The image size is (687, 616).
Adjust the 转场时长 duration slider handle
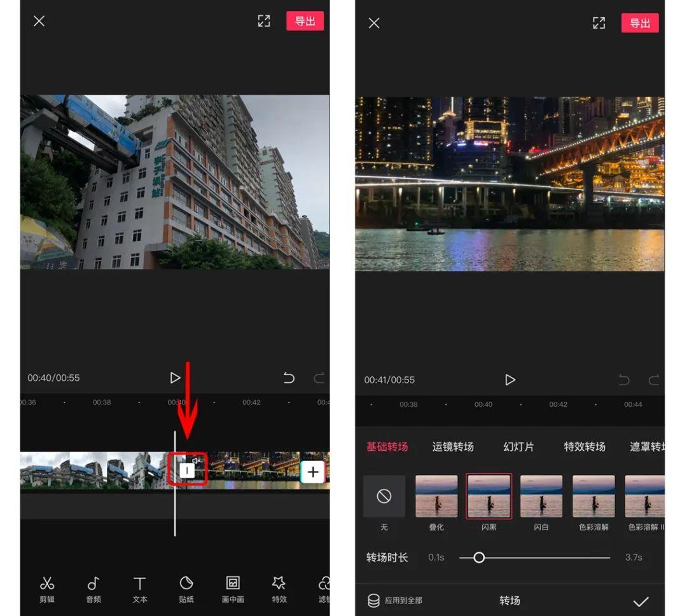click(479, 558)
